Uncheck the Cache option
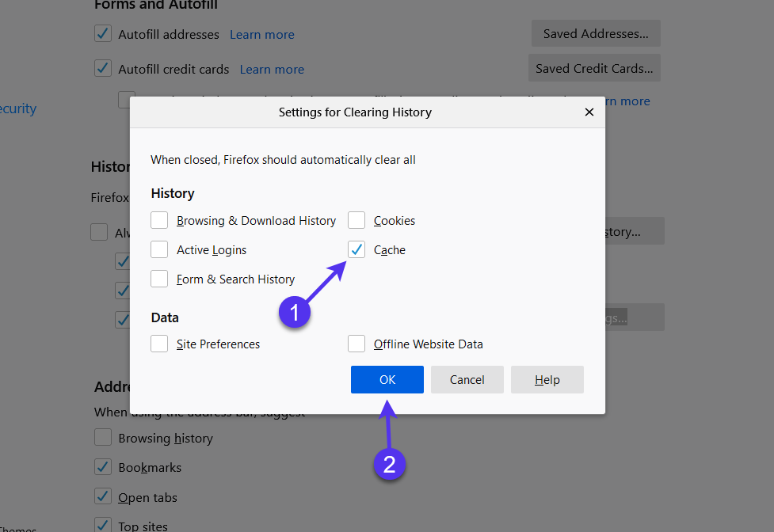The image size is (774, 532). click(356, 249)
